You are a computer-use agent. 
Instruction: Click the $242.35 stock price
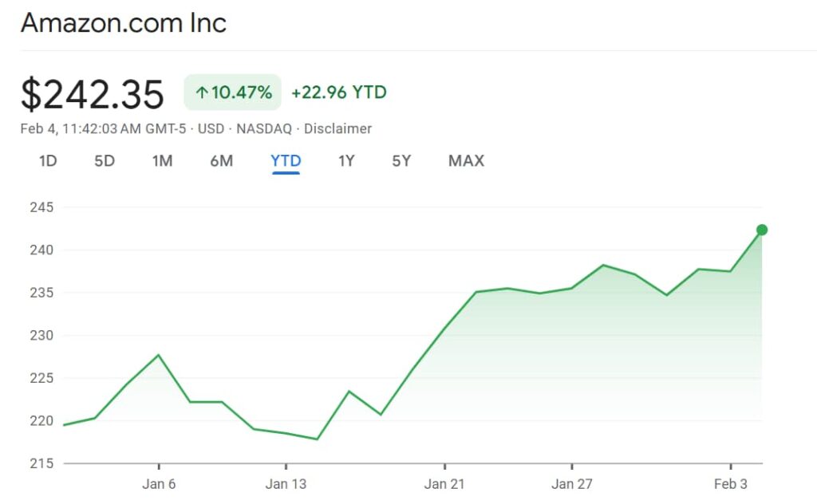[92, 92]
